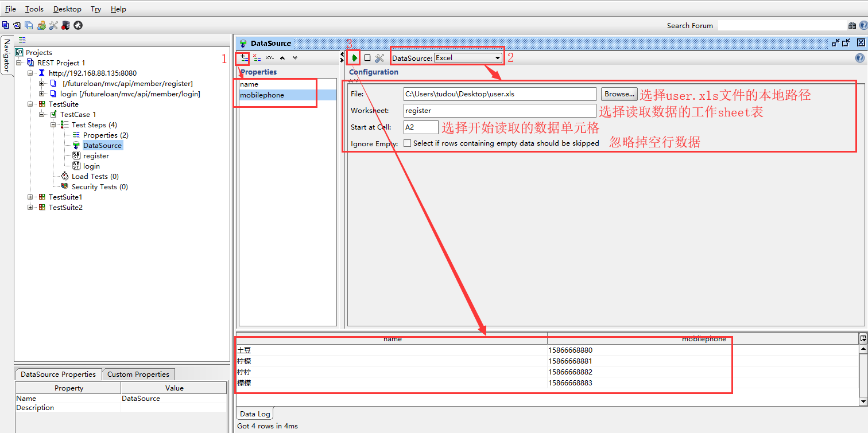The image size is (868, 433).
Task: Open the DataSource type dropdown showing Excel
Action: (x=468, y=58)
